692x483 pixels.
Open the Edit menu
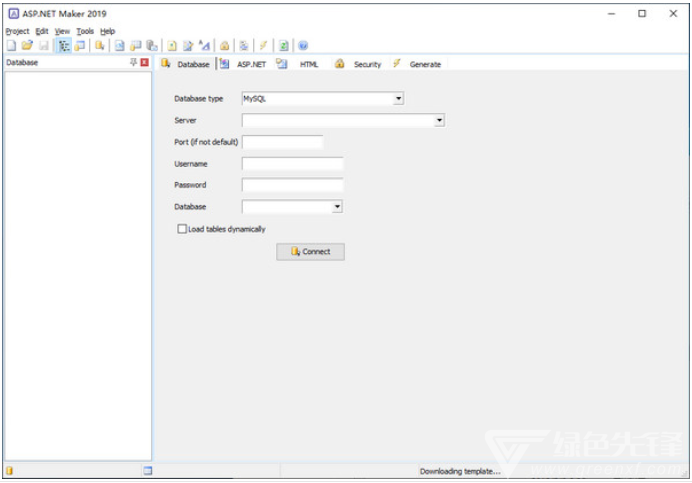42,31
